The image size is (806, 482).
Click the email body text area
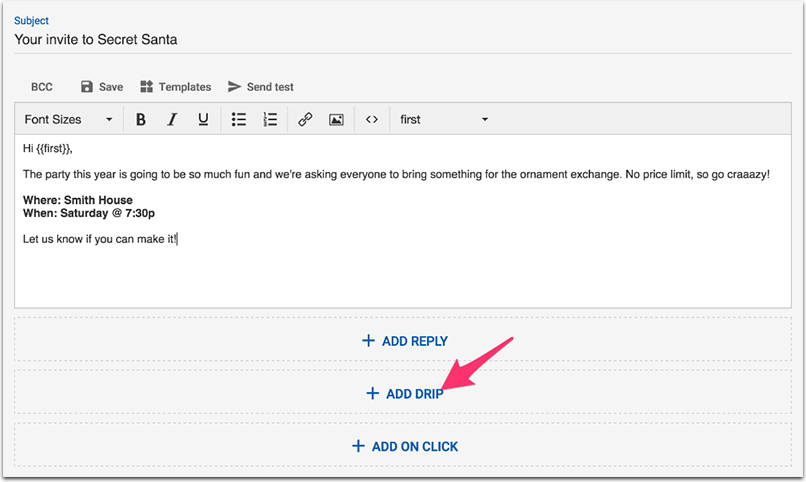coord(400,260)
